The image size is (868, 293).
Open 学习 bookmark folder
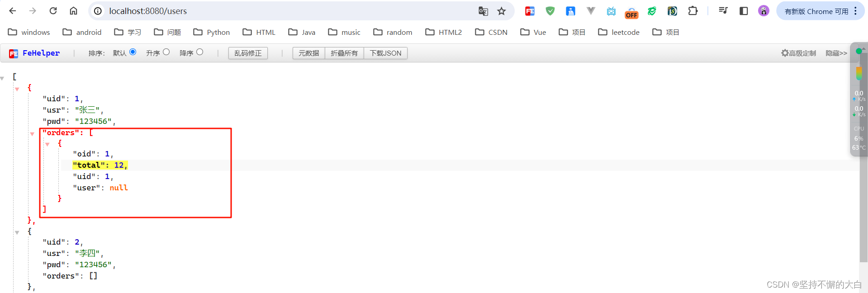pyautogui.click(x=128, y=32)
